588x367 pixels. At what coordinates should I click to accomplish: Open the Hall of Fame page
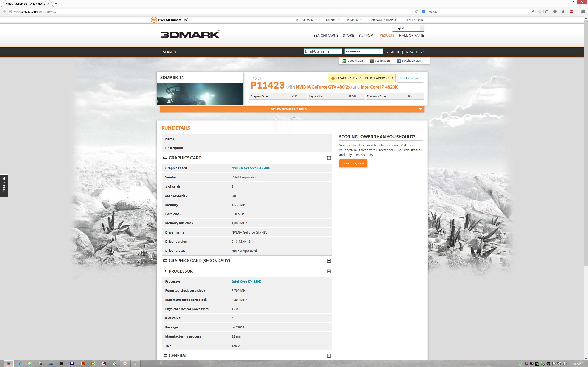(x=411, y=35)
